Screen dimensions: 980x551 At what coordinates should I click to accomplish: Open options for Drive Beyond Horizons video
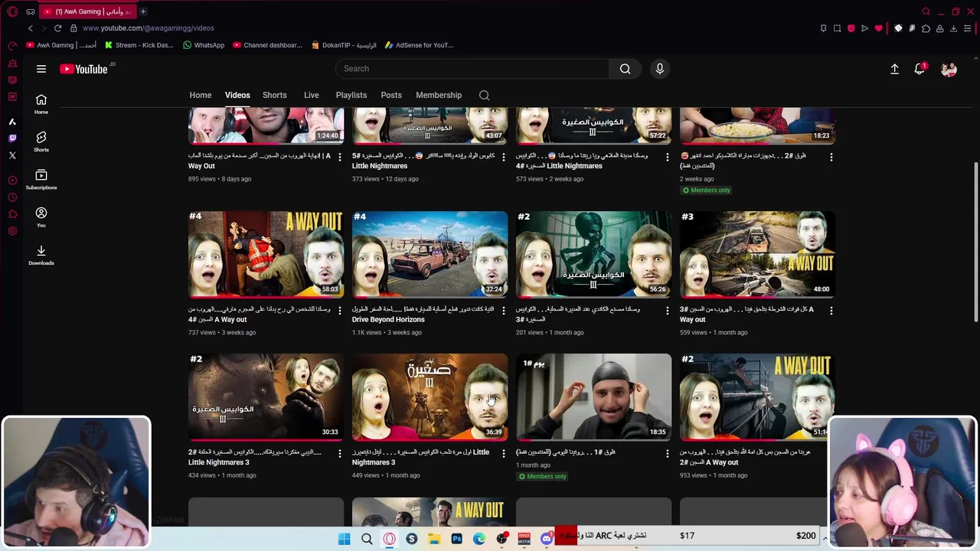tap(503, 310)
